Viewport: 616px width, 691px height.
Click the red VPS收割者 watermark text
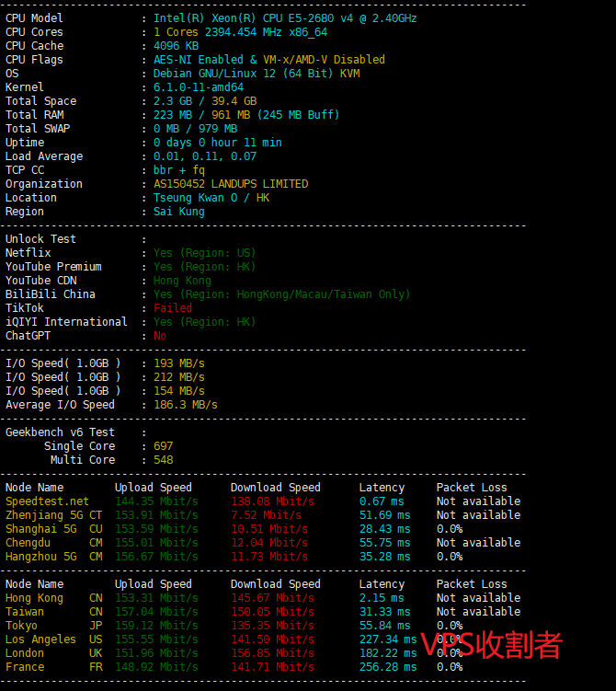coord(491,645)
